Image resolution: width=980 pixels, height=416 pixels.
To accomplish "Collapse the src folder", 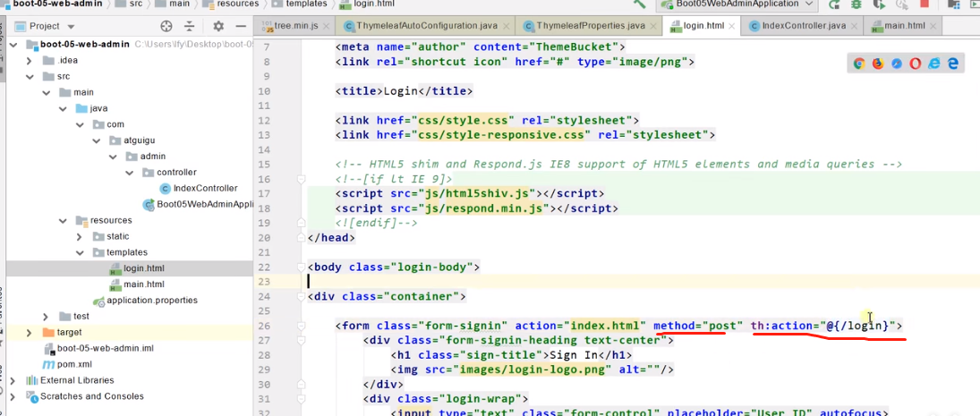I will (x=29, y=76).
